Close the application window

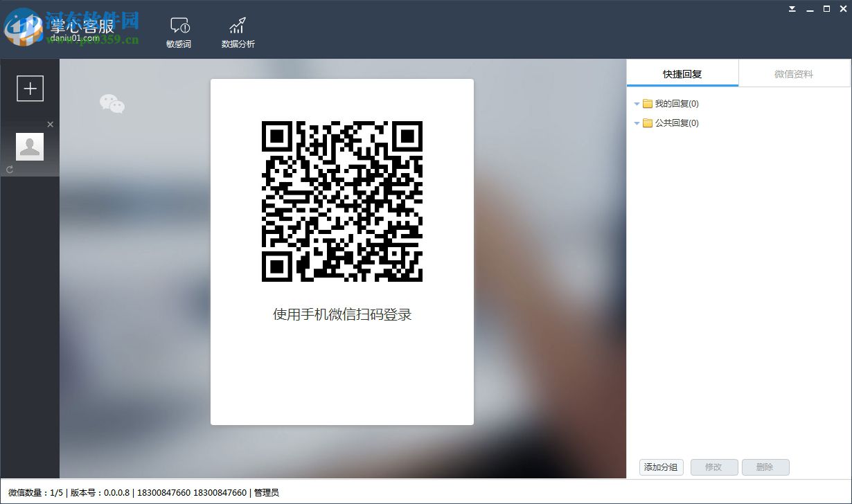click(843, 9)
